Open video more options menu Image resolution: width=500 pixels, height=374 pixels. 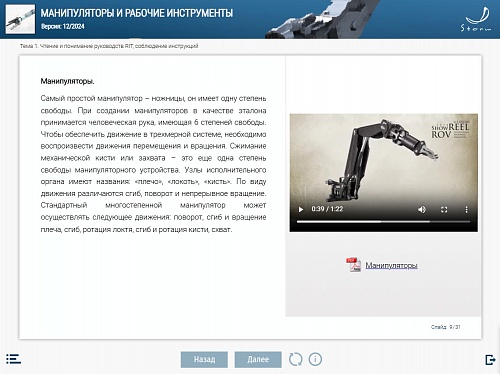pyautogui.click(x=466, y=209)
